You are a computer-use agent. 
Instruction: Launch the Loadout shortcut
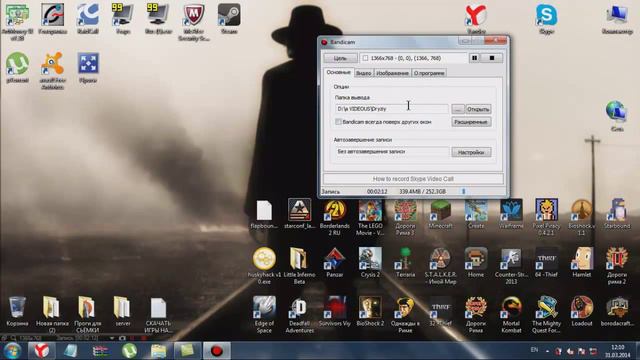click(x=582, y=311)
